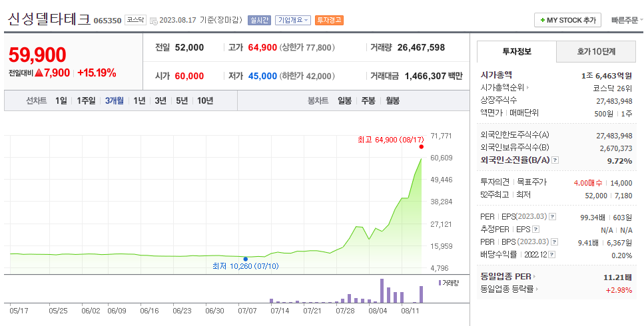Select the 10년 line chart period
Viewport: 644px width, 326px height.
[205, 101]
